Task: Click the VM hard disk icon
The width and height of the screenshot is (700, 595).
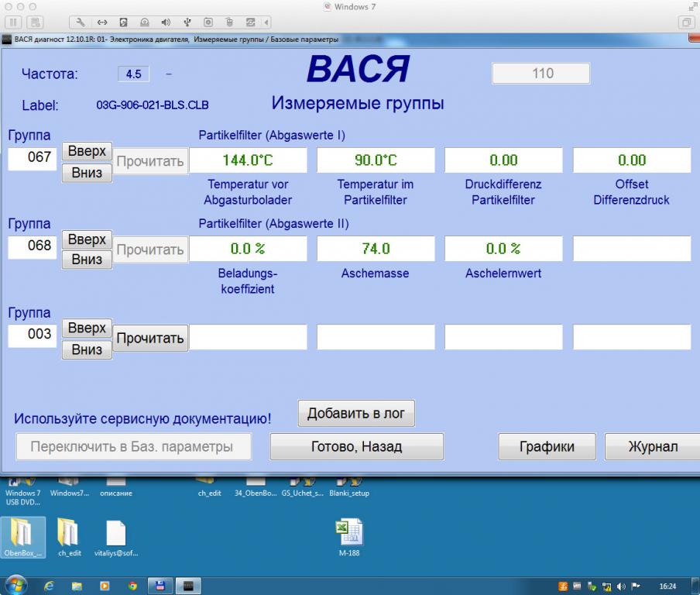Action: click(x=124, y=22)
